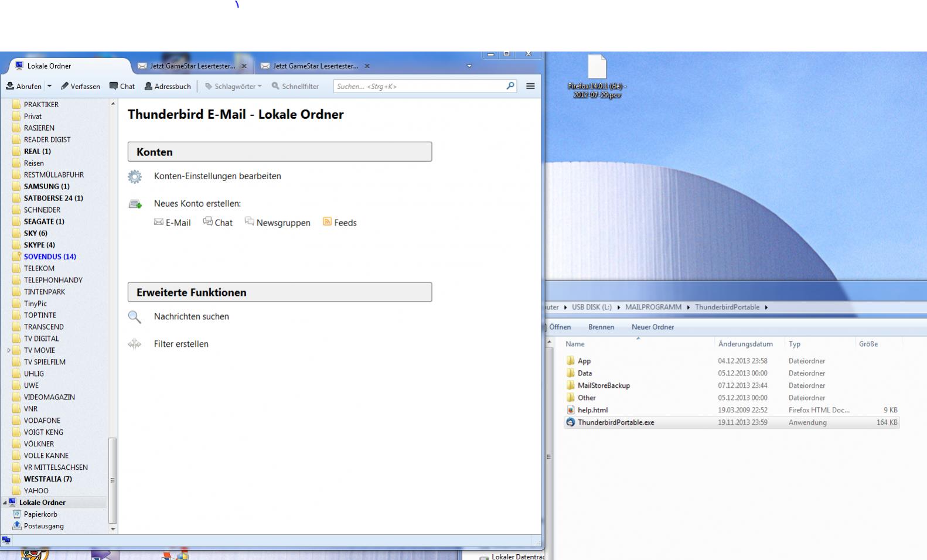
Task: Select ThunderbirdPortable.exe in Explorer
Action: [x=616, y=422]
